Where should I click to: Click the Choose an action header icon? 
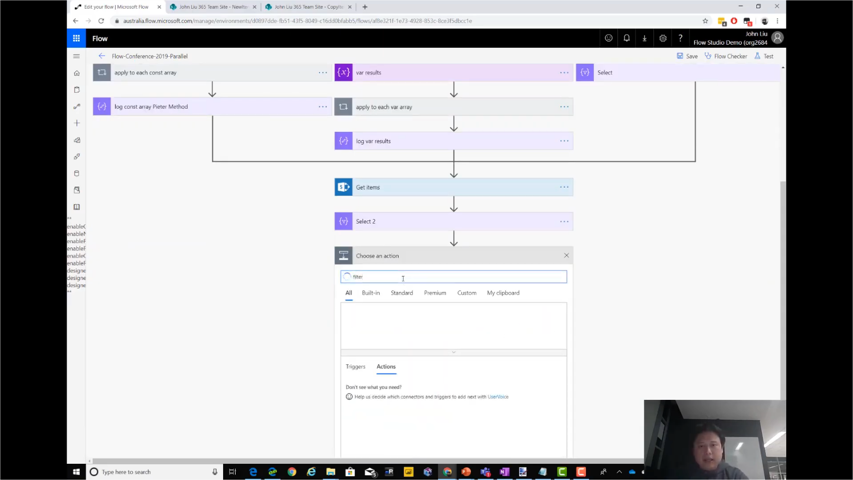point(343,256)
